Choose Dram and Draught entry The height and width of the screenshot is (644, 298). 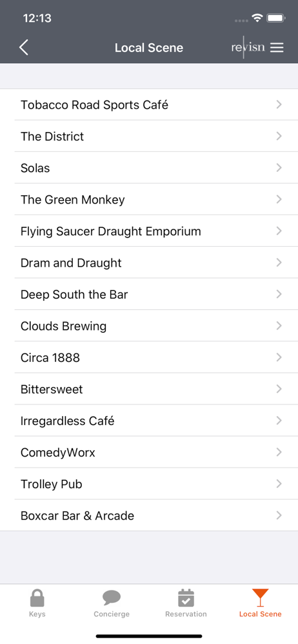coord(149,263)
